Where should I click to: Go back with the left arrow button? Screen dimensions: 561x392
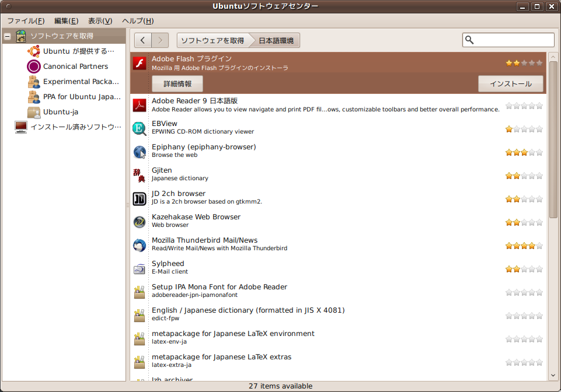[x=143, y=40]
